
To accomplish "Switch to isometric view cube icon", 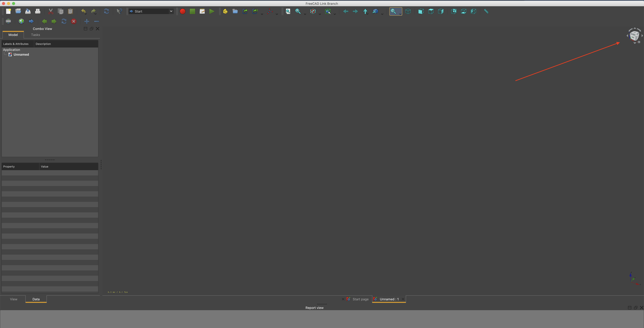I will pos(408,11).
